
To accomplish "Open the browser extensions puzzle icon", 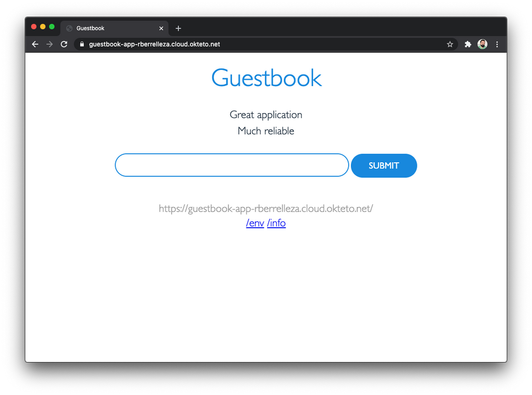I will 468,44.
